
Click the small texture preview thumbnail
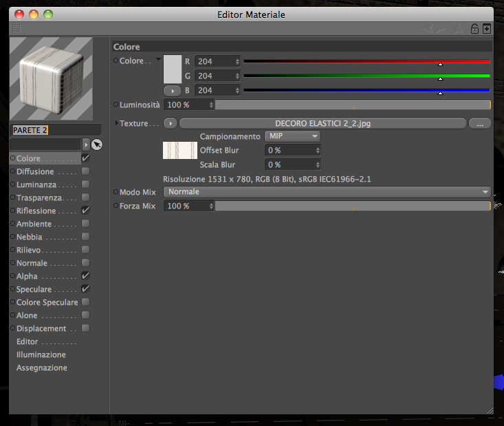click(180, 150)
